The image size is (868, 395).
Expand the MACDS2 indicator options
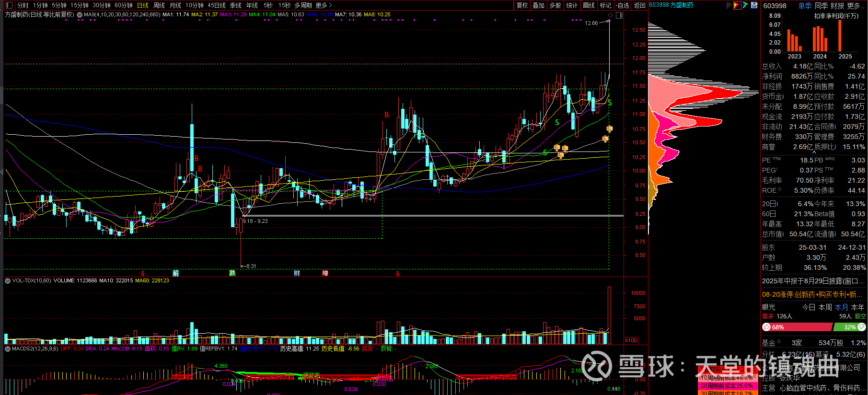tap(8, 349)
